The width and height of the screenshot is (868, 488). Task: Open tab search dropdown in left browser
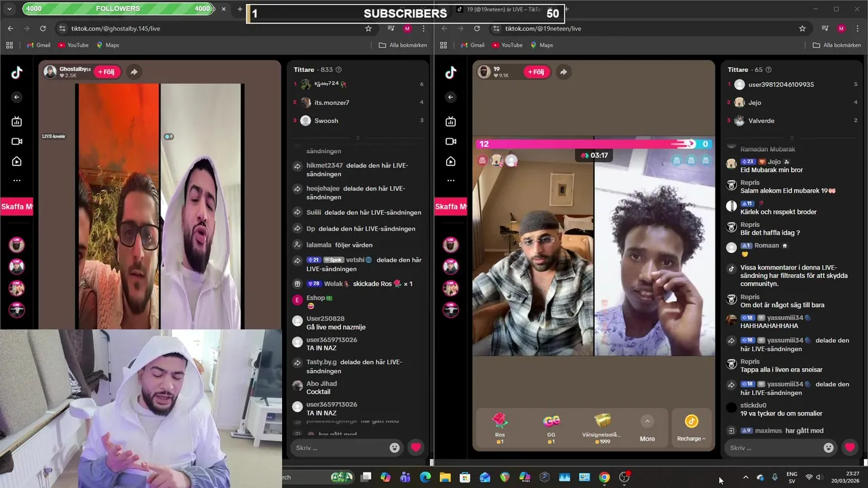coord(9,9)
